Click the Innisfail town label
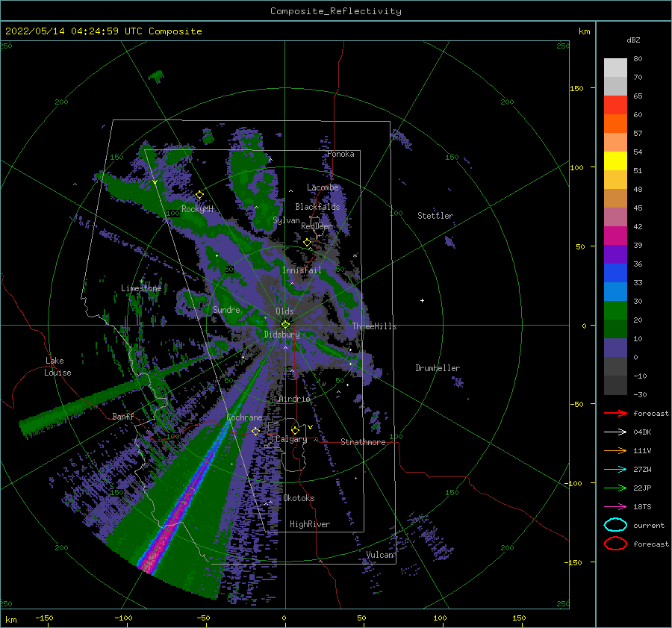672x628 pixels. [x=302, y=270]
